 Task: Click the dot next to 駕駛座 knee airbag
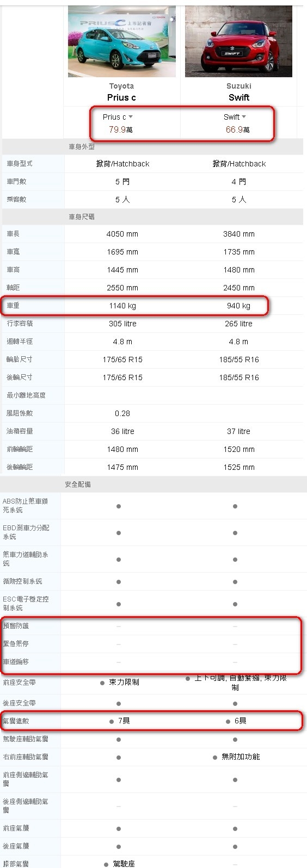point(106,864)
